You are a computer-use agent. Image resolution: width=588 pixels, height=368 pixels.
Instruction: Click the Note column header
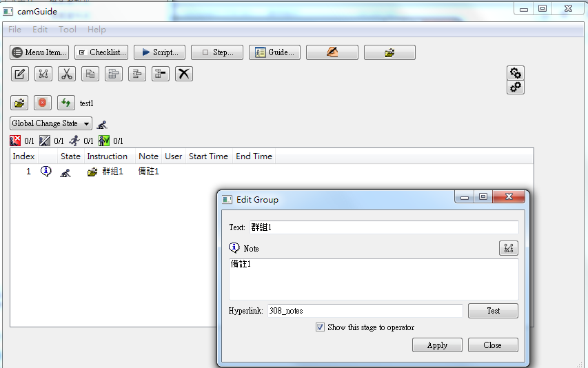click(148, 156)
